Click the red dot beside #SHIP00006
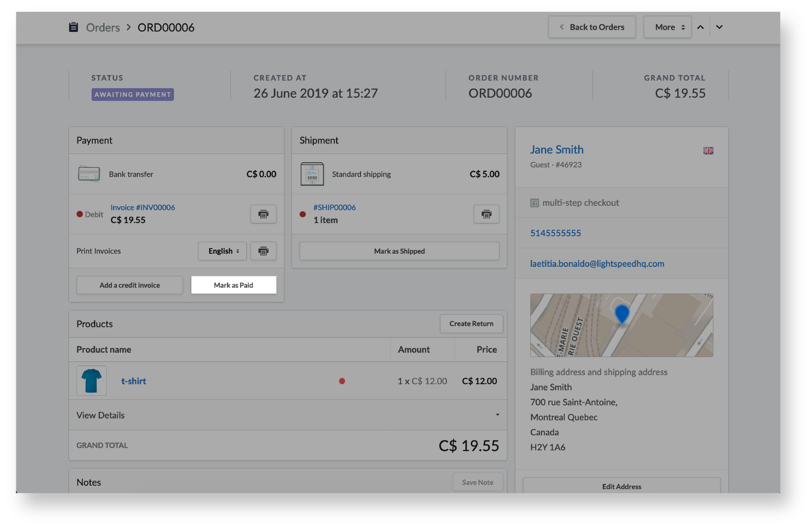 (302, 214)
